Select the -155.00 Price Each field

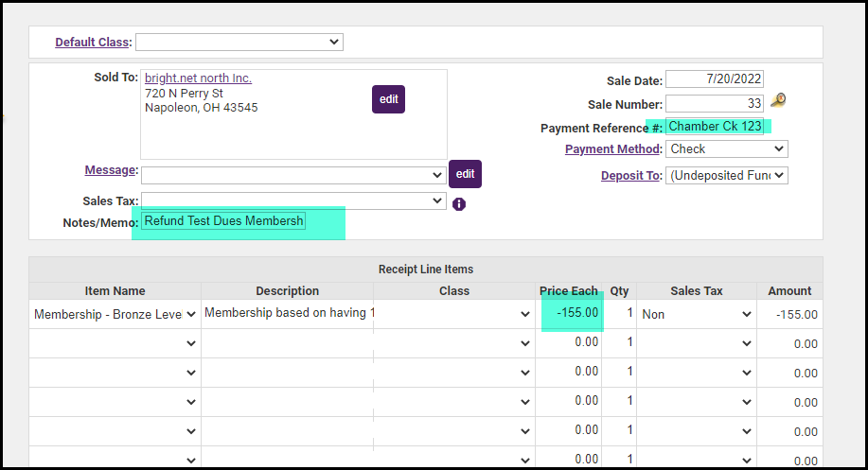point(569,314)
